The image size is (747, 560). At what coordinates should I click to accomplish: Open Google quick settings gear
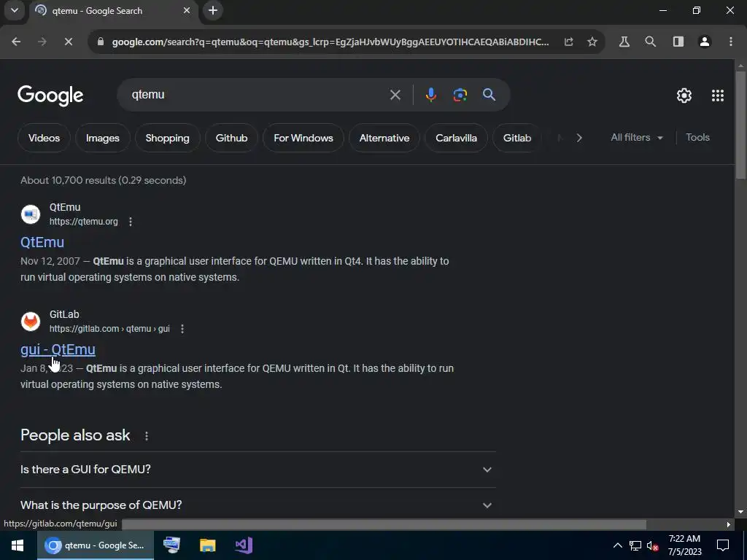pos(684,96)
